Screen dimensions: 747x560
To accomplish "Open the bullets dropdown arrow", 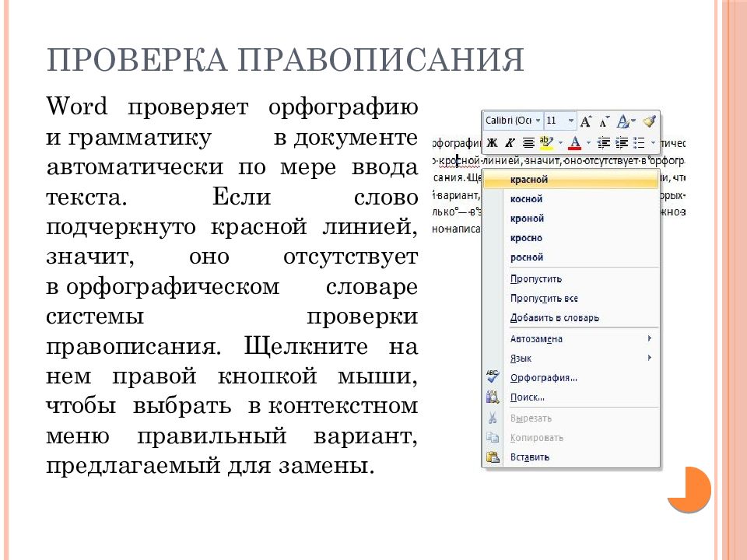I will [653, 142].
